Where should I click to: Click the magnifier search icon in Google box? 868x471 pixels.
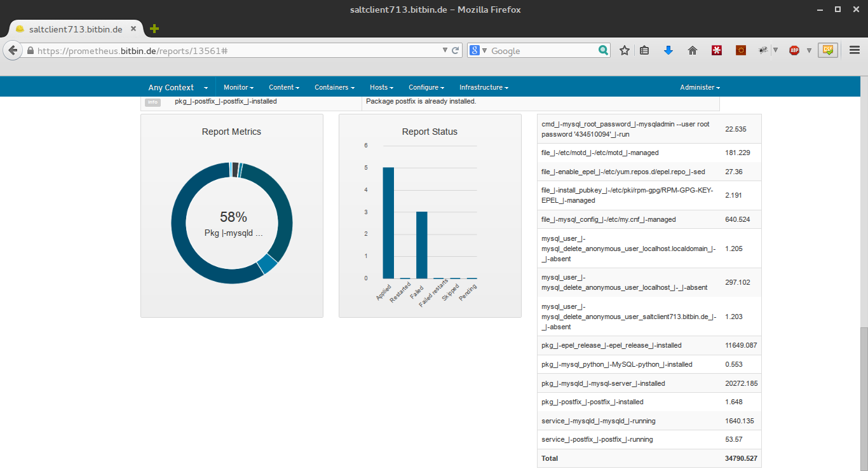click(603, 50)
